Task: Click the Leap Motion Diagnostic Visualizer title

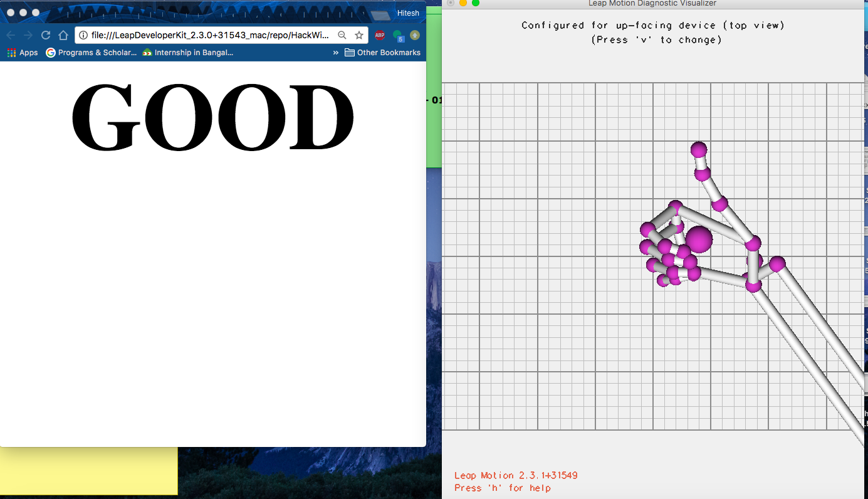Action: click(x=652, y=3)
